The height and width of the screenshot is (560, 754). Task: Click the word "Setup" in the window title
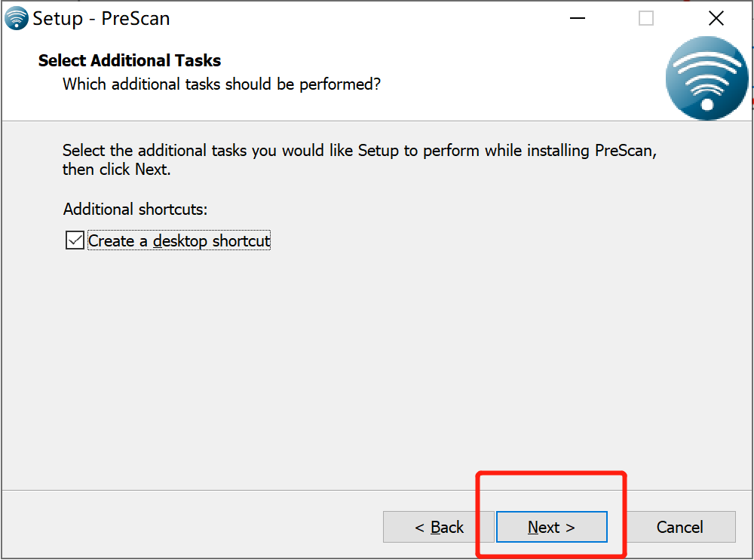coord(58,18)
